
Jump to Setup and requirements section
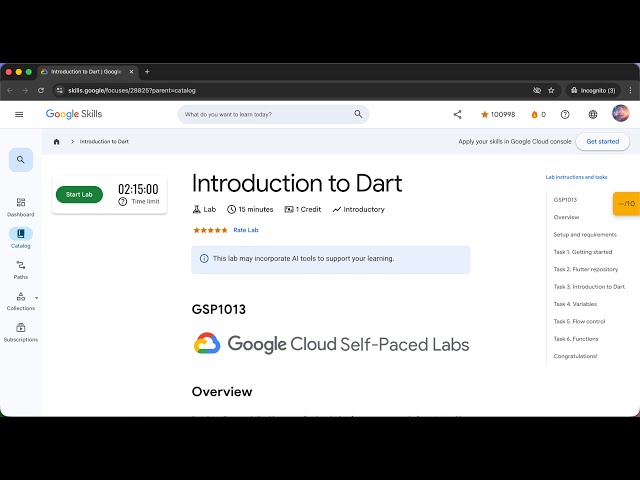[585, 235]
